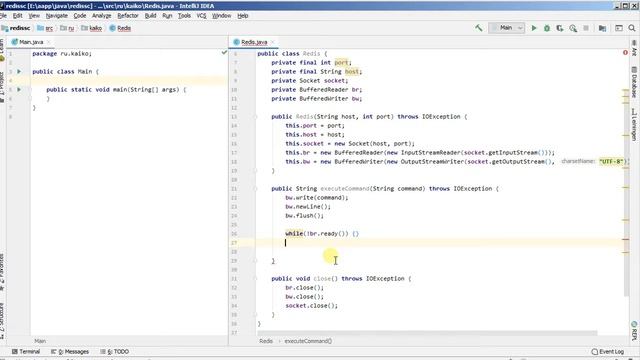Click the Build Project hammer icon

coord(478,28)
